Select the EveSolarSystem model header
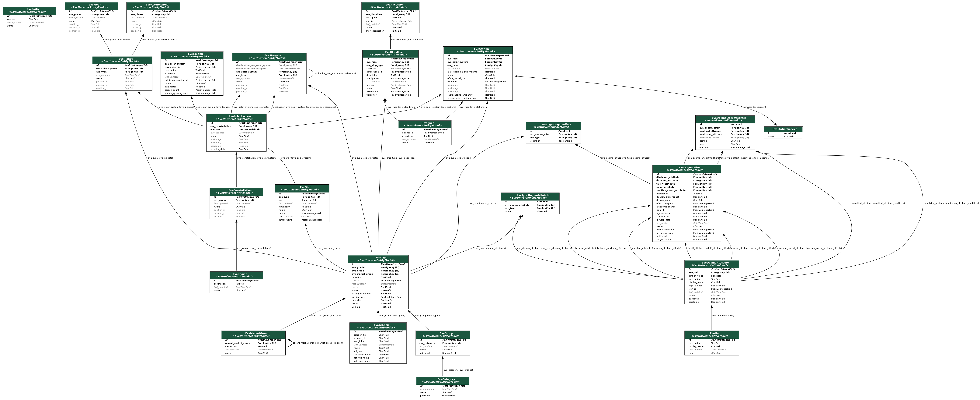This screenshot has width=980, height=400. click(x=236, y=118)
